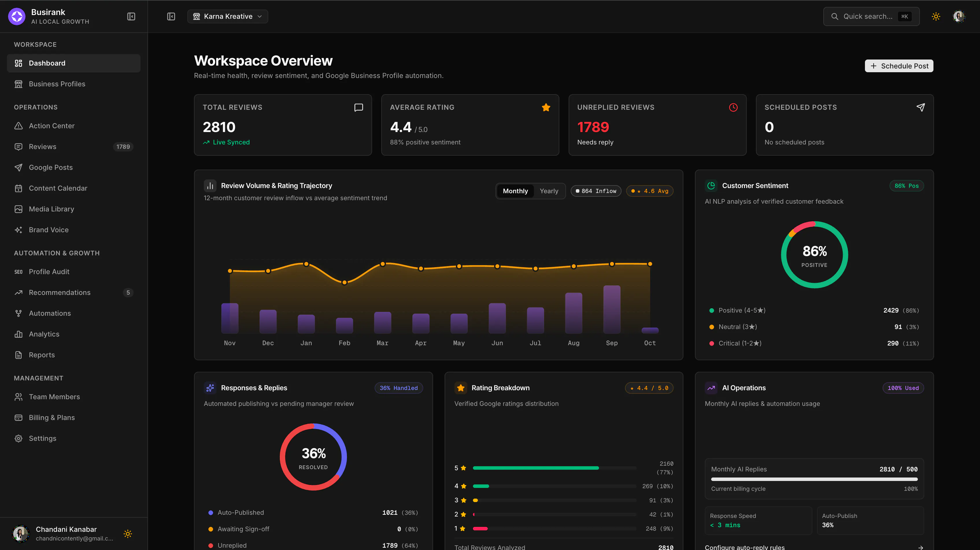Open the Karna Kreative workspace dropdown
980x550 pixels.
tap(228, 16)
